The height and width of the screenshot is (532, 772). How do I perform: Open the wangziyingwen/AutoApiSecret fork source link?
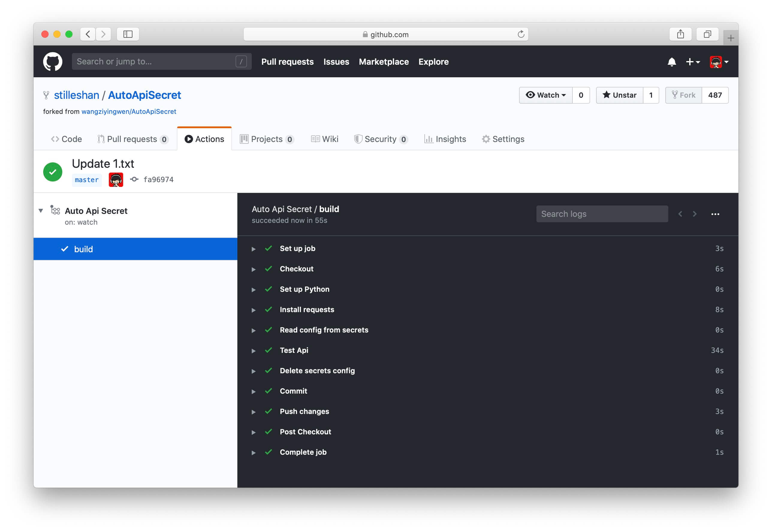129,111
